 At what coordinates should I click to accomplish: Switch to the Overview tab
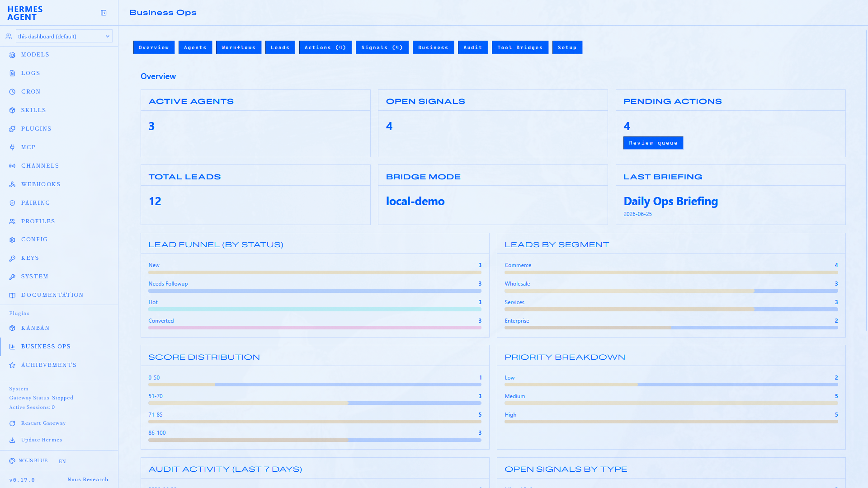click(x=154, y=47)
